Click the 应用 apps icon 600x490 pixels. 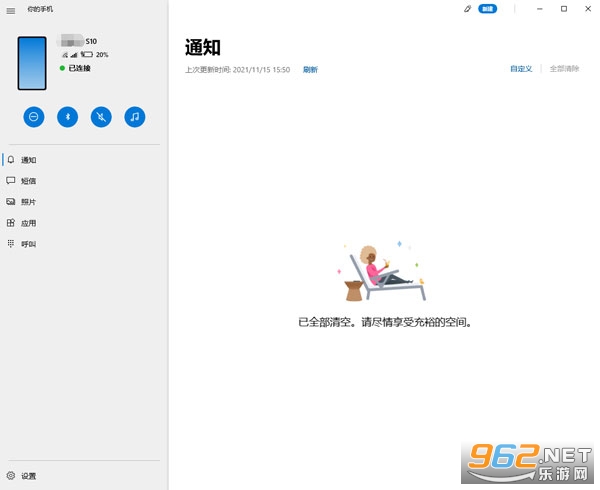(x=11, y=223)
